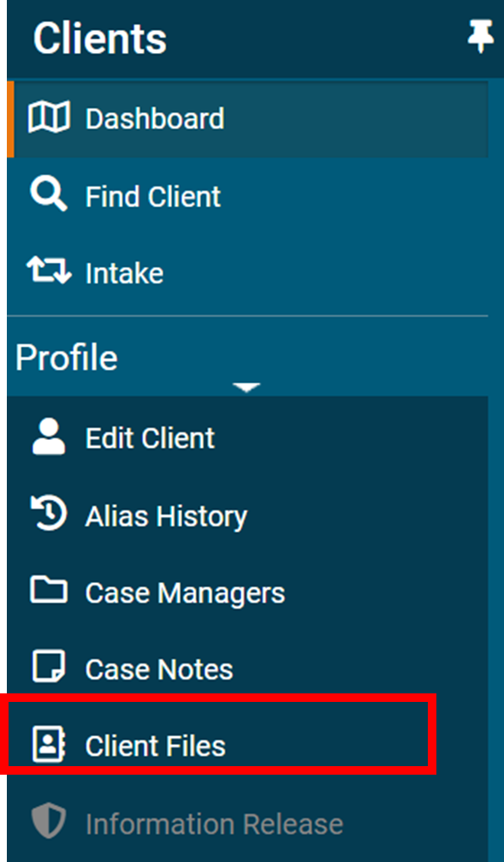Viewport: 504px width, 862px height.
Task: Open the Intake workflow
Action: 124,272
